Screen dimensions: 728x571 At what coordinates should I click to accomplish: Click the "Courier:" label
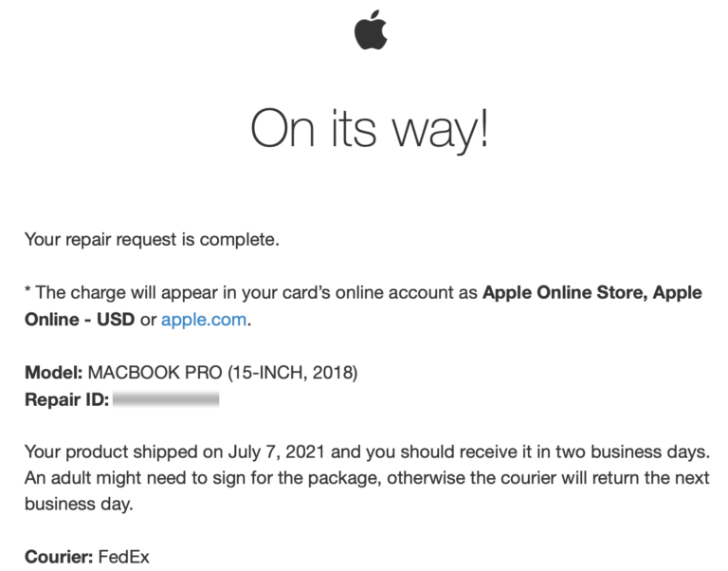click(x=59, y=557)
